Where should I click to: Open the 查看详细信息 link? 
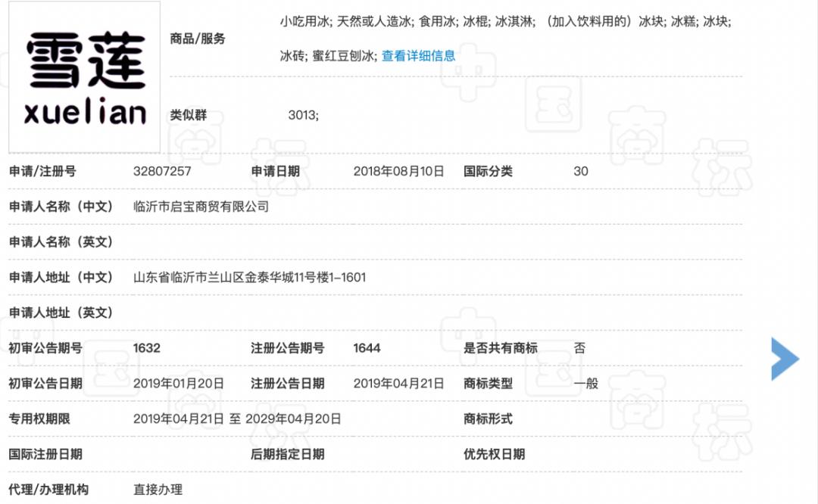(418, 56)
